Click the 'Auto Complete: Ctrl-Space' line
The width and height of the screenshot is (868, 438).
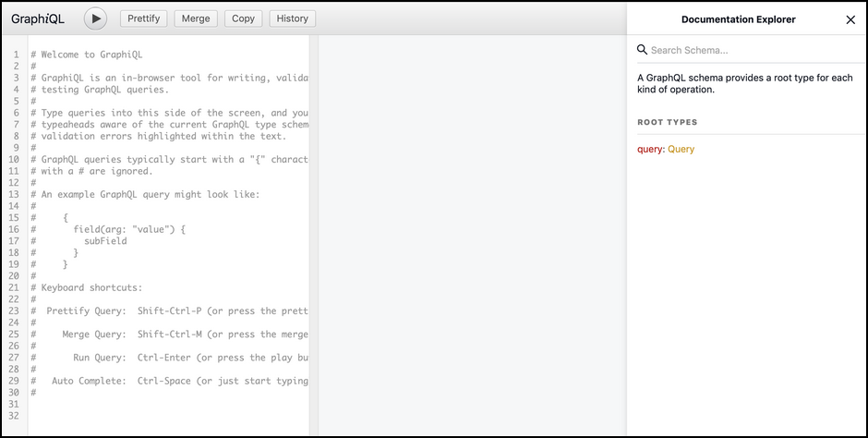click(x=169, y=381)
